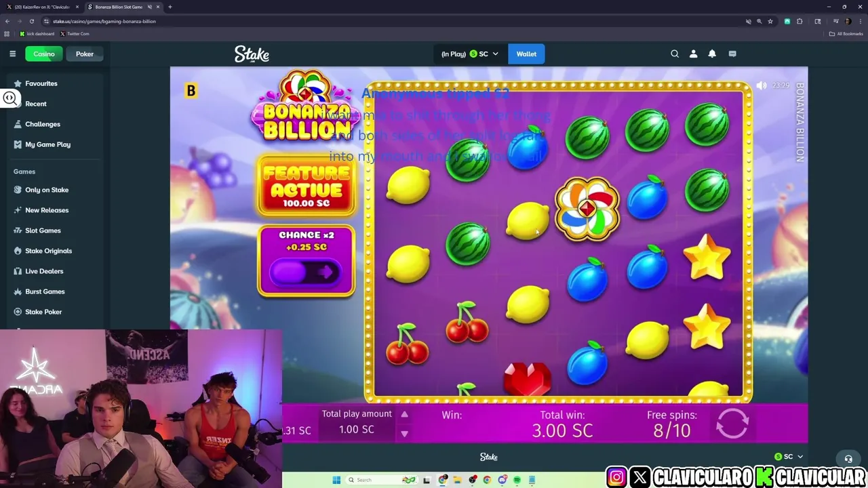The width and height of the screenshot is (868, 488).
Task: Bookmark this page with star icon
Action: [770, 21]
